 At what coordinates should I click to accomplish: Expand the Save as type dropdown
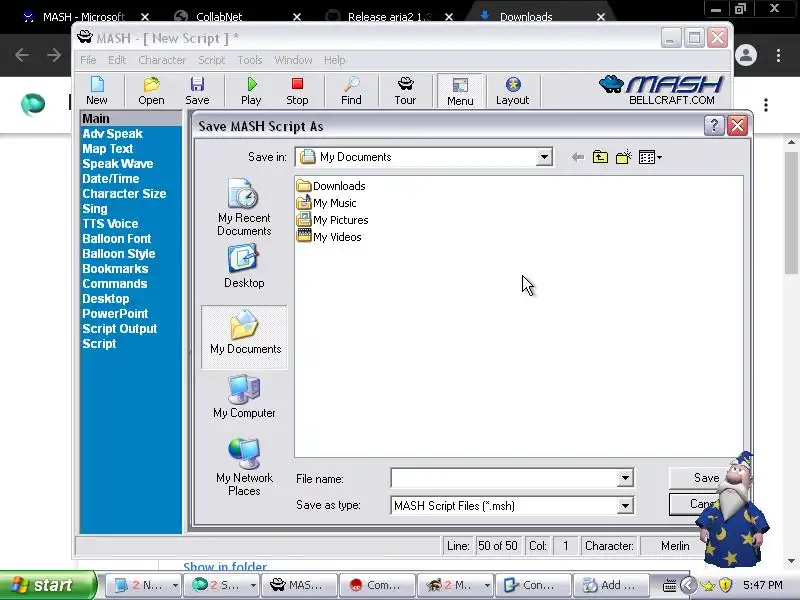625,506
